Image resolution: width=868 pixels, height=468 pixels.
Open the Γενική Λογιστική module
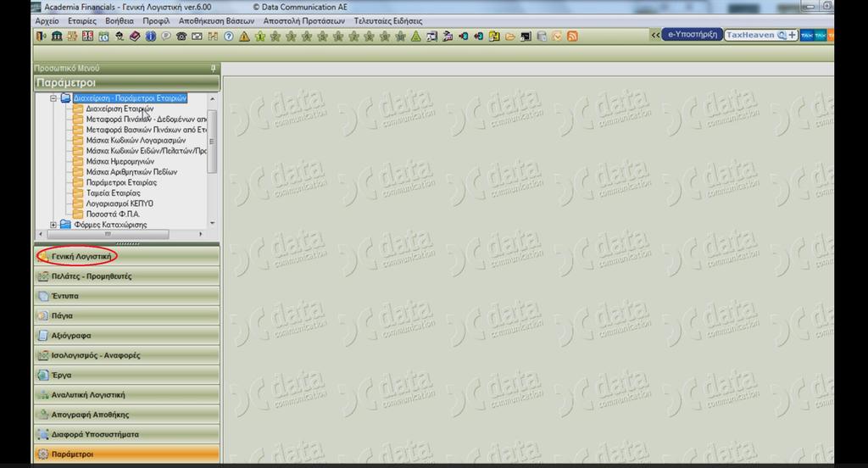[127, 256]
